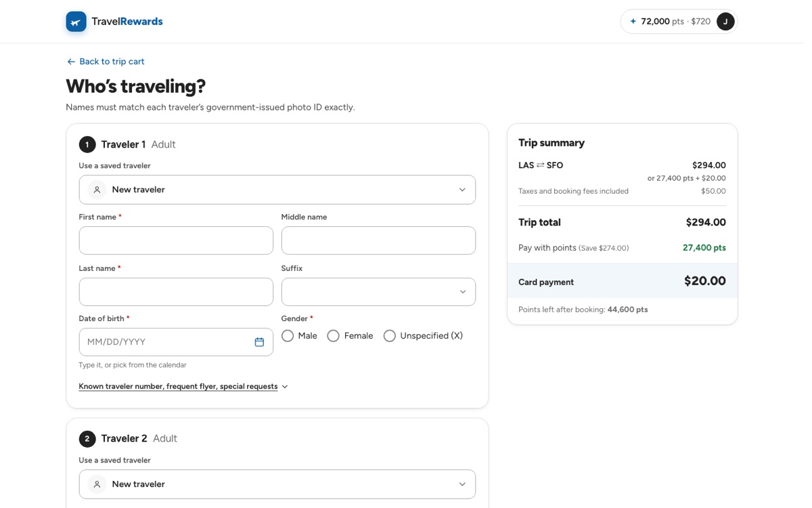Focus the Last name field
Screen dimensions: 812x508
(x=176, y=292)
